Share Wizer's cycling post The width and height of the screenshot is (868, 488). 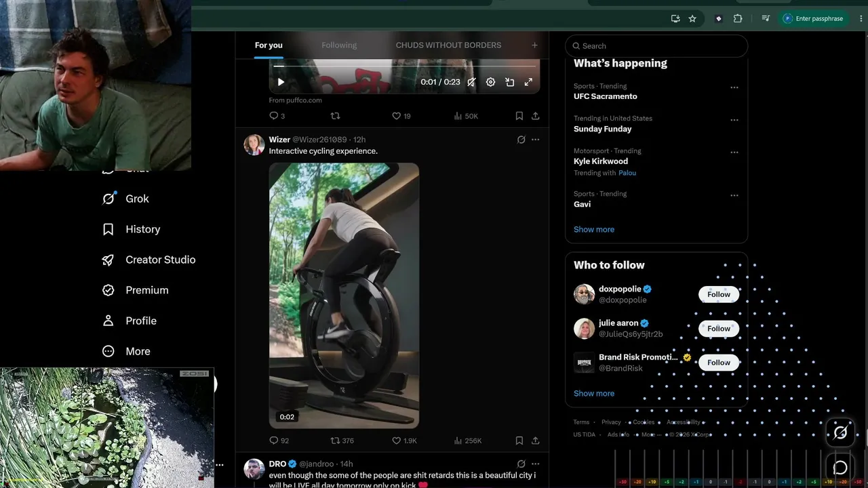coord(535,441)
